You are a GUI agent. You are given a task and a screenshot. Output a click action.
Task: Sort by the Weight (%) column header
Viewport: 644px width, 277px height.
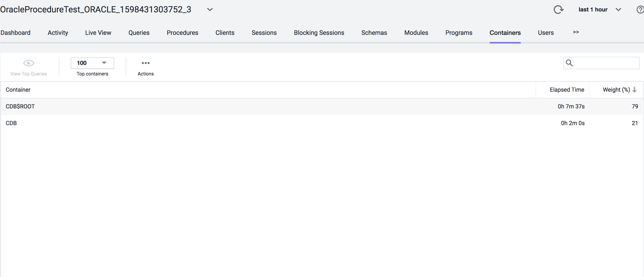(x=616, y=90)
